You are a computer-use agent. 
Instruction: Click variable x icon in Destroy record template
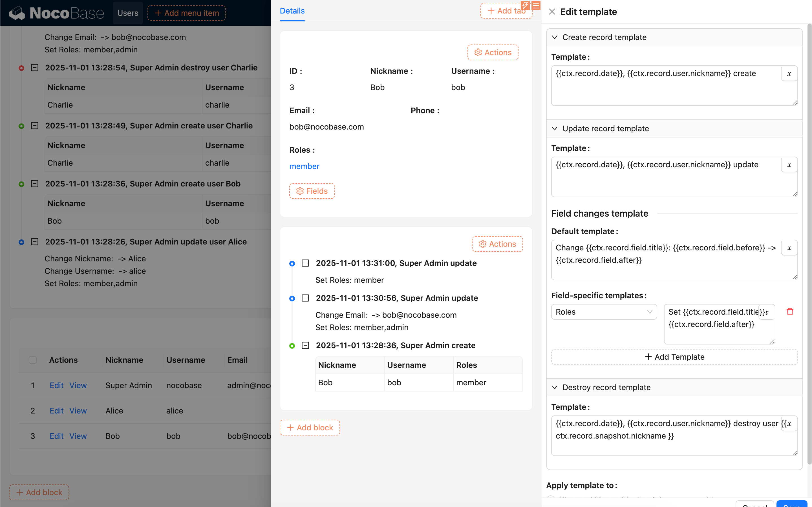coord(789,424)
